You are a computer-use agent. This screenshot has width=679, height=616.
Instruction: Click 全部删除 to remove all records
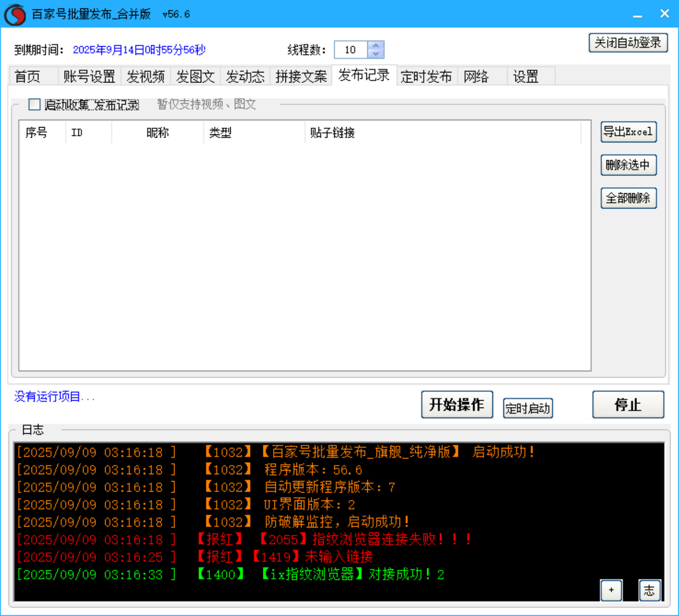click(x=629, y=198)
